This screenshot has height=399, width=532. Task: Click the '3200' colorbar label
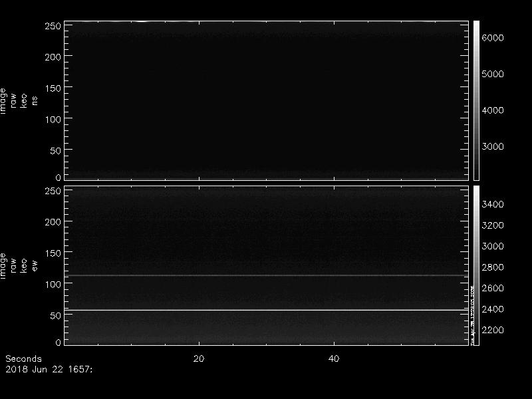point(493,225)
